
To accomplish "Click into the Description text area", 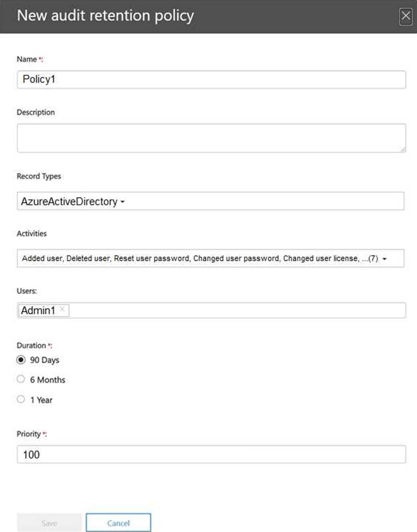I will tap(211, 138).
